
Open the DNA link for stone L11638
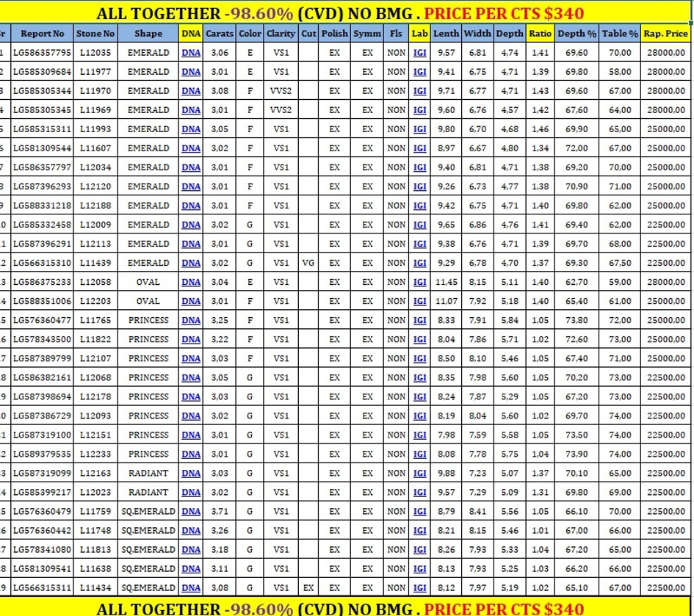(x=191, y=569)
